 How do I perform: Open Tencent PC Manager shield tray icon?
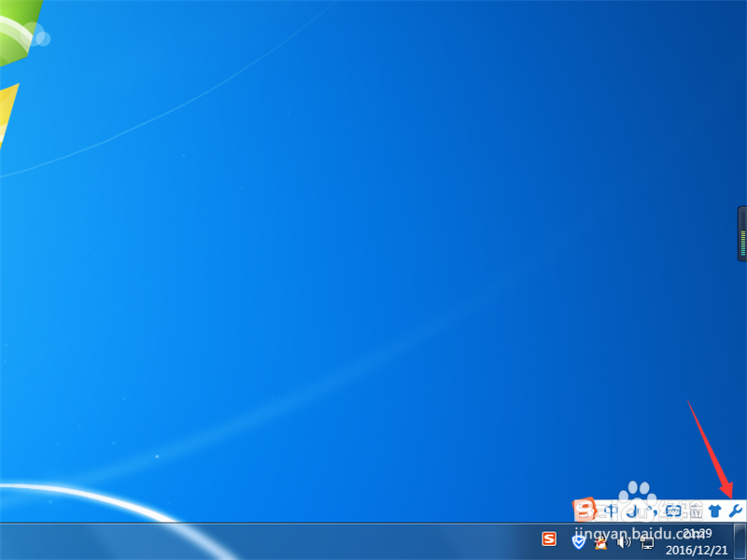578,541
